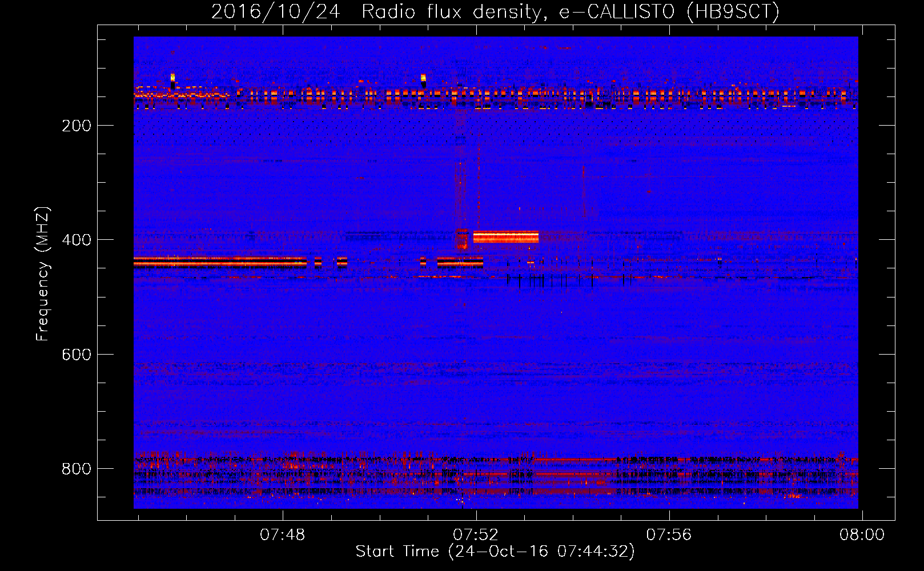The width and height of the screenshot is (924, 571).
Task: Click the 07:52 time tick label
Action: (476, 535)
